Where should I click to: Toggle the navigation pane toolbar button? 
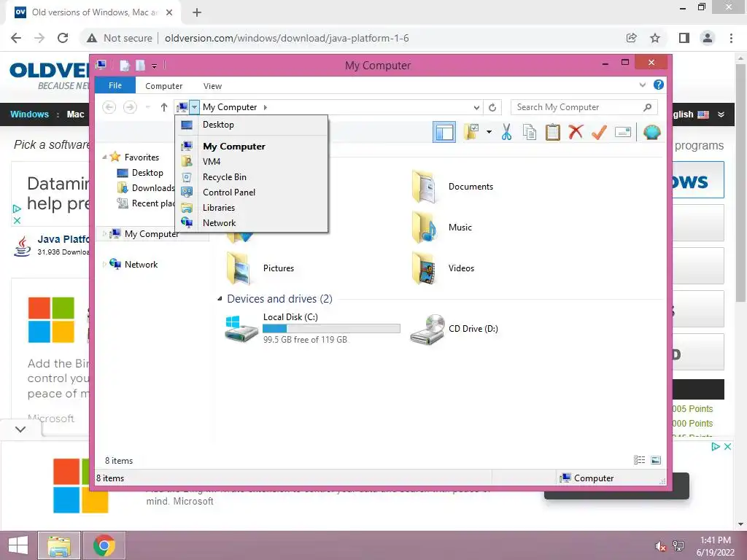444,132
